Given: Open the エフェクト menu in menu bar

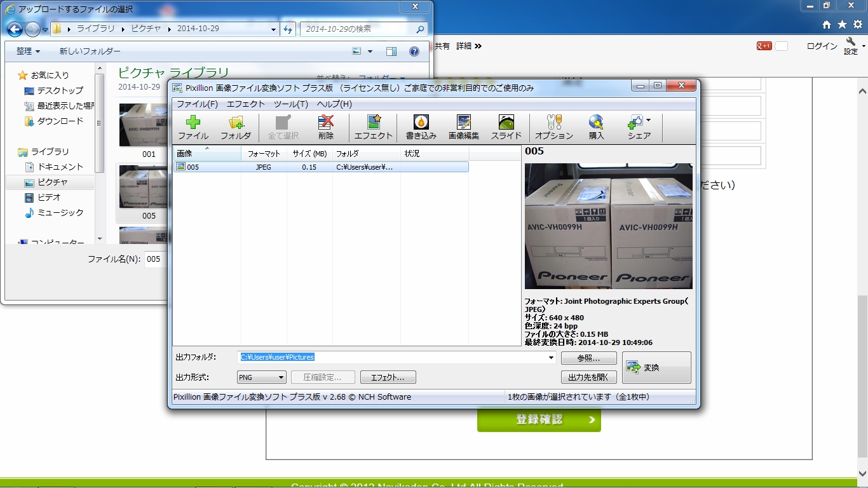Looking at the screenshot, I should tap(245, 104).
